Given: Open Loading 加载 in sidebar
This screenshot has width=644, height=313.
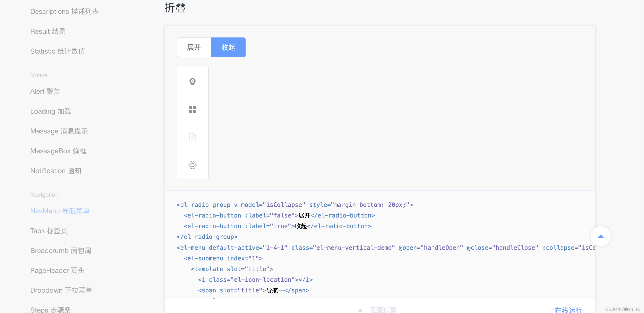Looking at the screenshot, I should pos(51,111).
